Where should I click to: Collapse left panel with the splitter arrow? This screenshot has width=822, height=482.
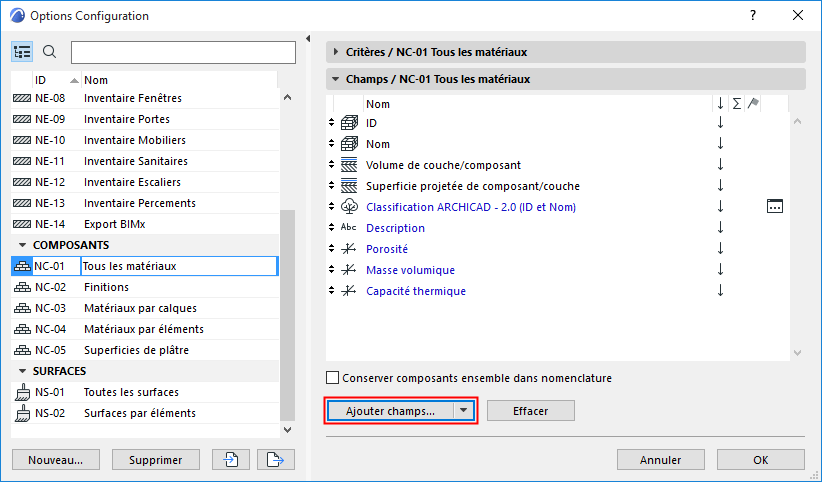pos(308,38)
